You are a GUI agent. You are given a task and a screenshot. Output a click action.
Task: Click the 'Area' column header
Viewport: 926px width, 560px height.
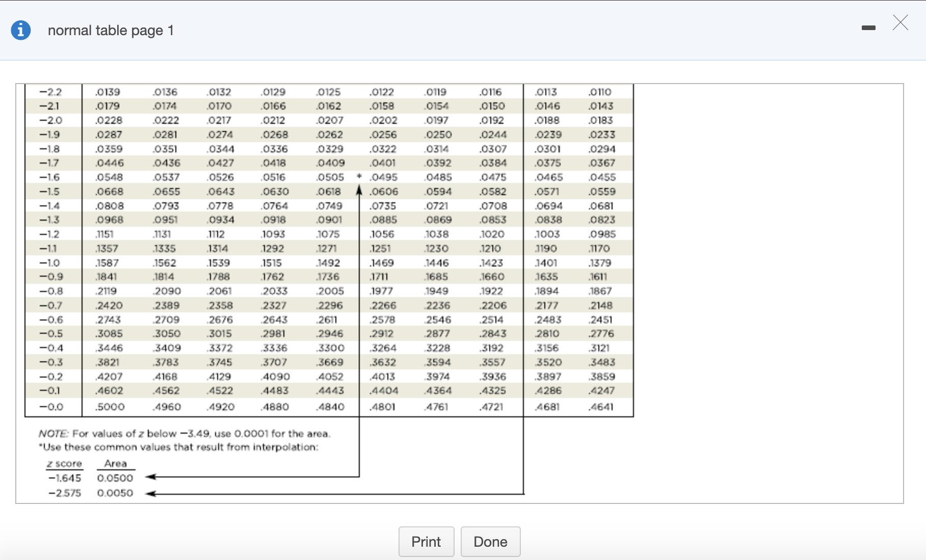(115, 464)
